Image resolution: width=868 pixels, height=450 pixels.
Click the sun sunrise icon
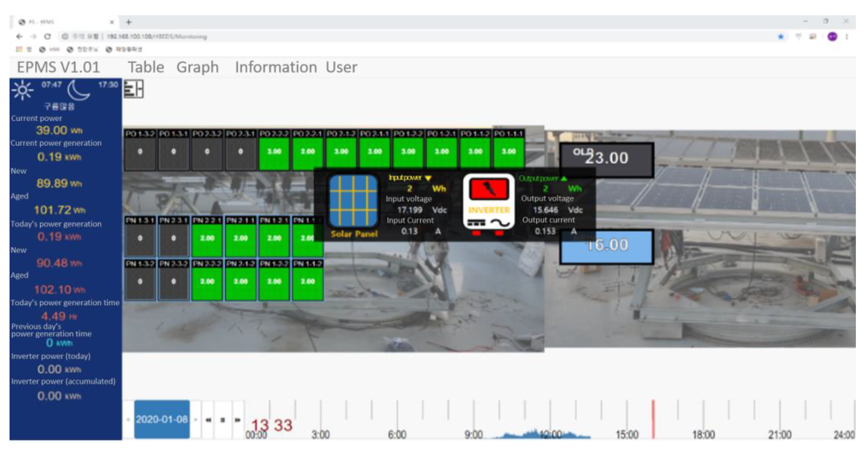[22, 90]
